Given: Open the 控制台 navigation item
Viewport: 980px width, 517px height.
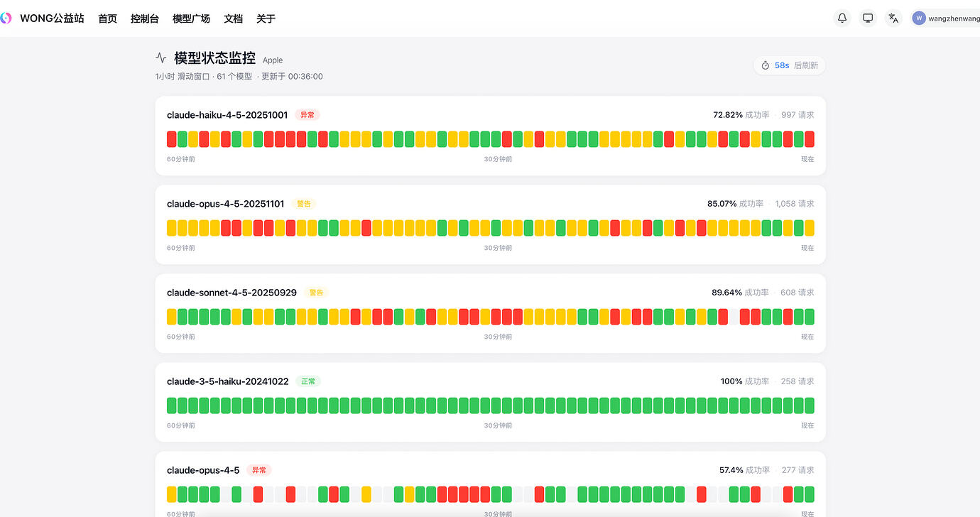Looking at the screenshot, I should pos(145,18).
